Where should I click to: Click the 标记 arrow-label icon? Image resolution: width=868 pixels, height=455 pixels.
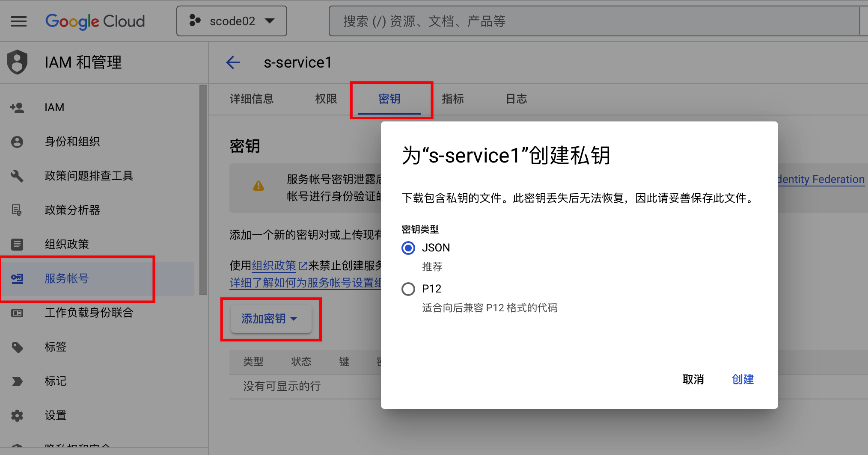pos(17,381)
